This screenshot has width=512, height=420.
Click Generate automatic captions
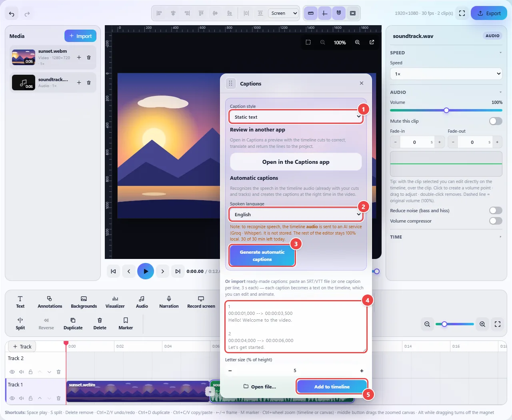coord(262,256)
